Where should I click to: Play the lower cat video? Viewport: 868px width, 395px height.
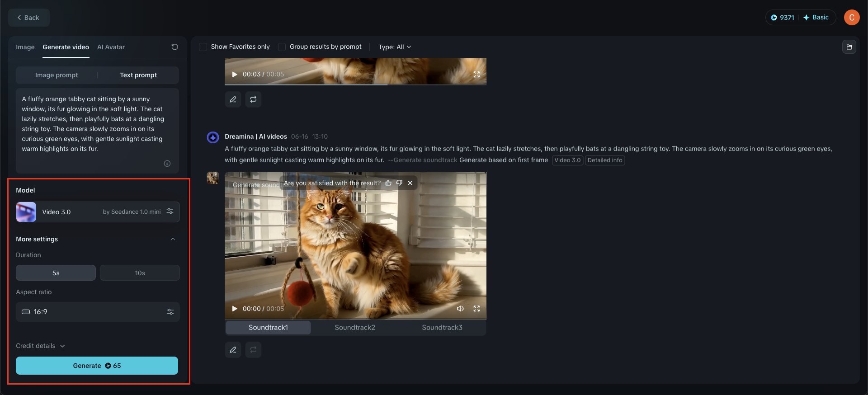[235, 309]
